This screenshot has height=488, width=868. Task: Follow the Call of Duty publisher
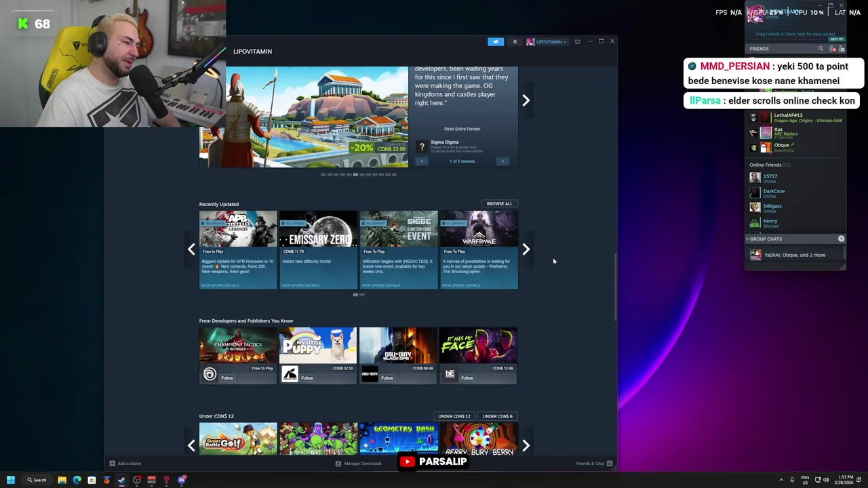coord(387,378)
